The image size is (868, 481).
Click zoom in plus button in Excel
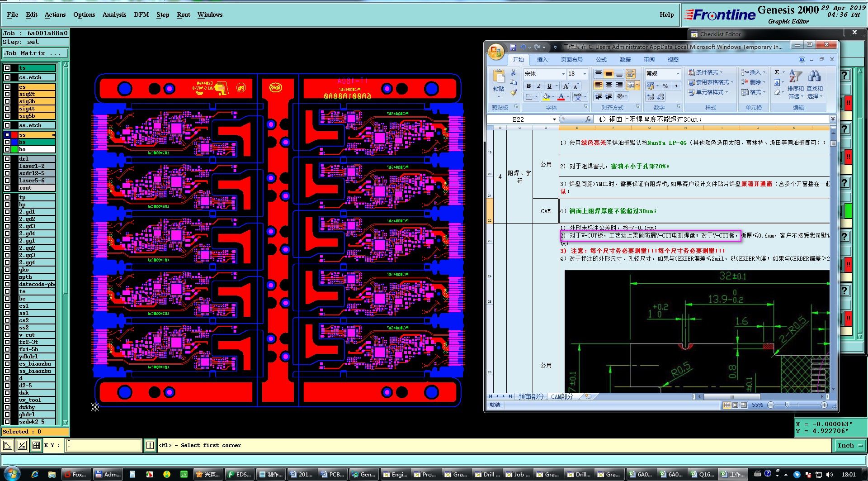coord(824,405)
